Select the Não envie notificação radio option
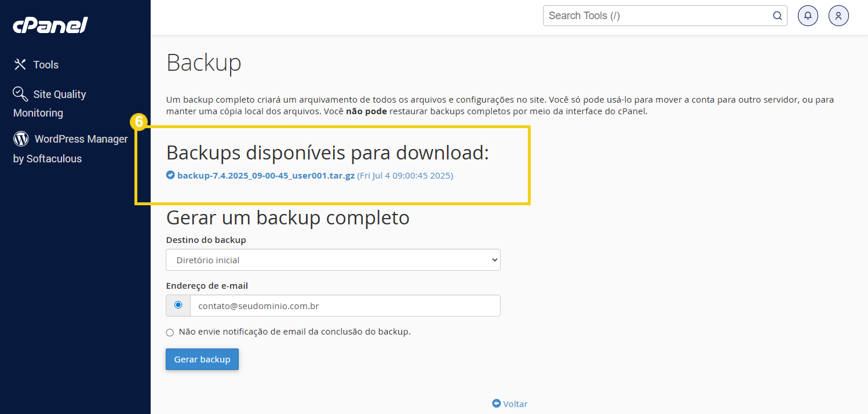 (170, 332)
